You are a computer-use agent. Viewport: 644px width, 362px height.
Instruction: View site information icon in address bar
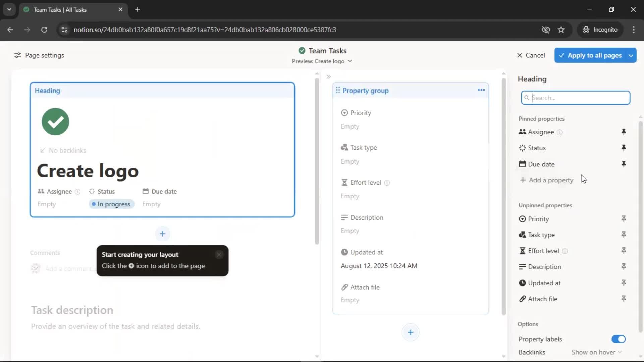(x=64, y=29)
